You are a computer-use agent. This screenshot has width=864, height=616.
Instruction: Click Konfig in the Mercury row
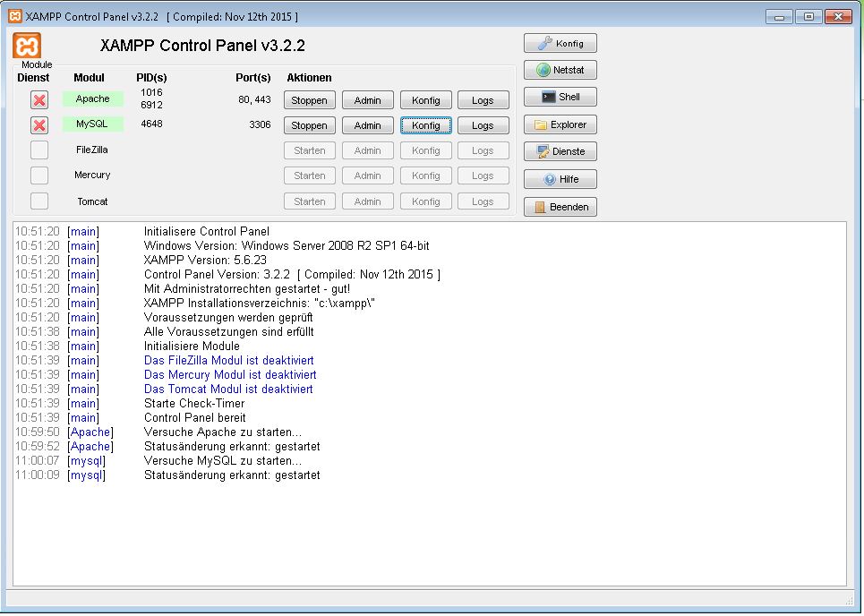(426, 175)
